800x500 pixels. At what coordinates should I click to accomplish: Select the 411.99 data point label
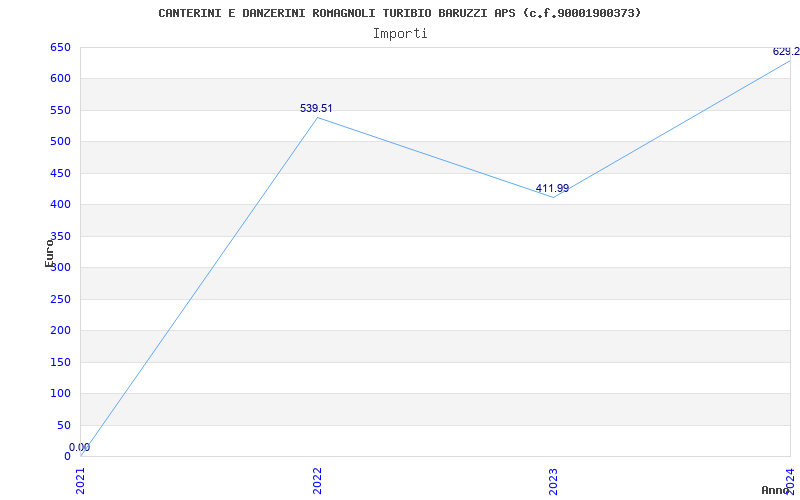click(552, 189)
